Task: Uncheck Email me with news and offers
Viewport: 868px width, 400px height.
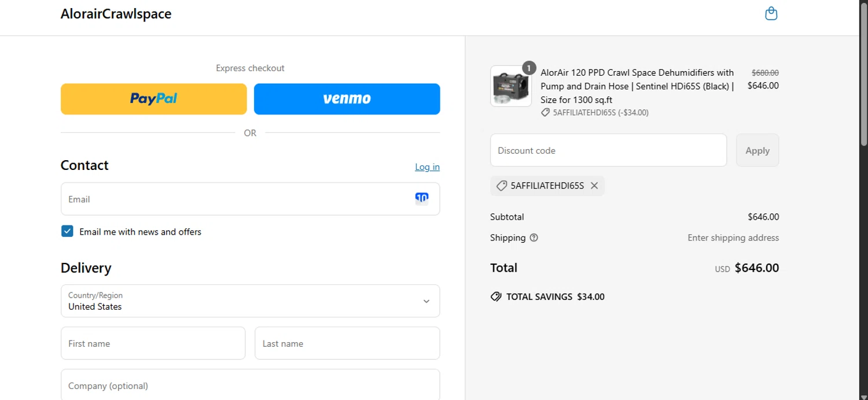Action: click(x=67, y=231)
